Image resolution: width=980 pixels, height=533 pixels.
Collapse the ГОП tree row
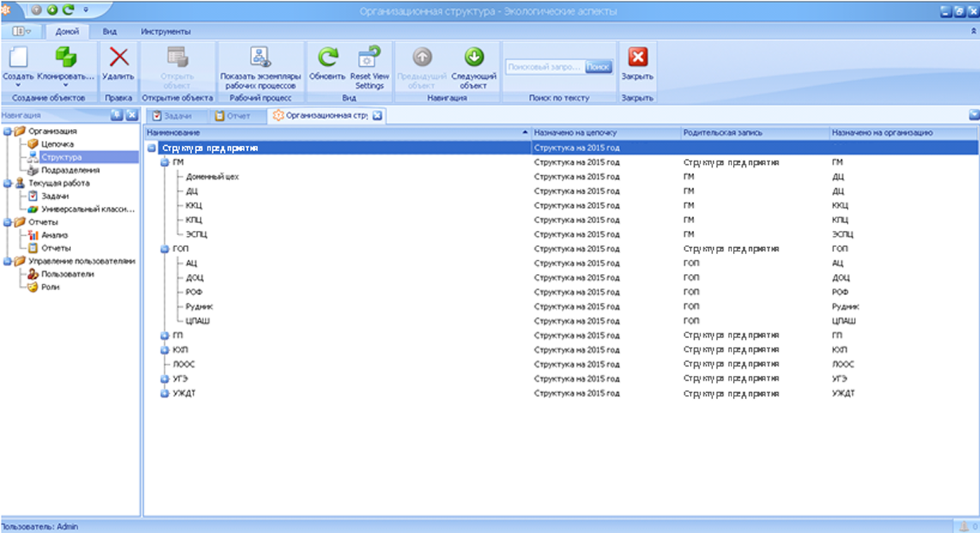click(x=165, y=249)
